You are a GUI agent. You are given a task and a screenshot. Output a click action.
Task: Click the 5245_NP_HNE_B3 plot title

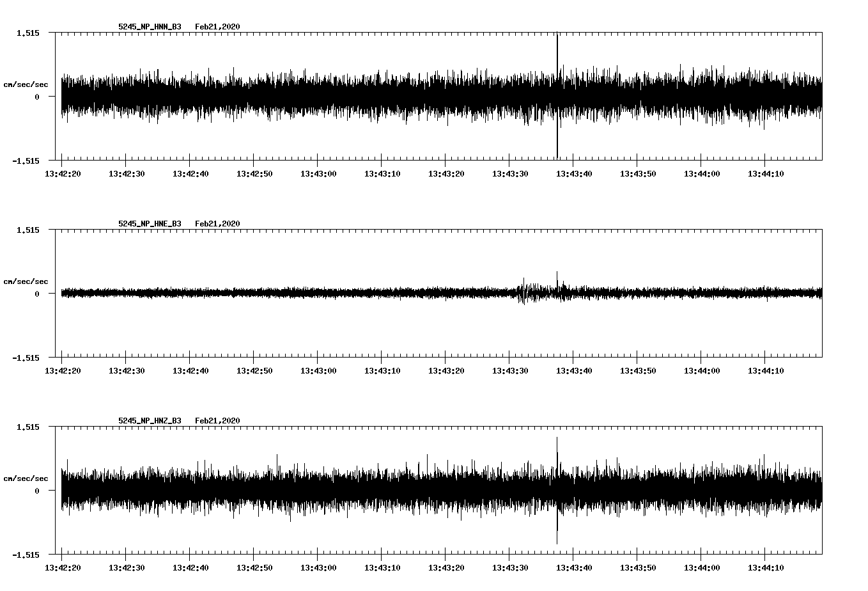pos(150,224)
